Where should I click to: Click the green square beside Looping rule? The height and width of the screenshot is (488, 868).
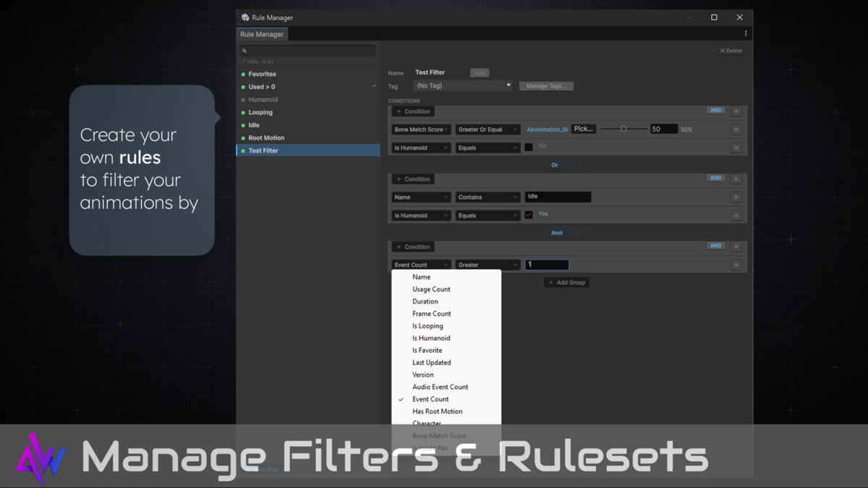coord(244,112)
